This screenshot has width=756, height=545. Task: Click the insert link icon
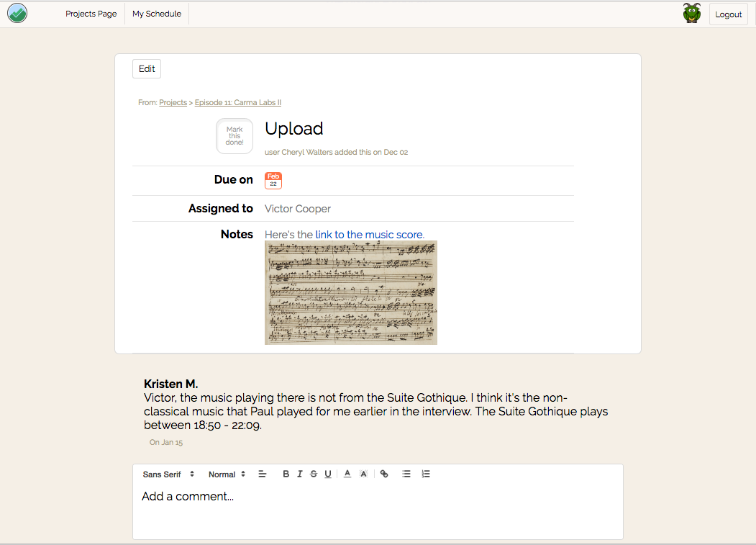(384, 474)
